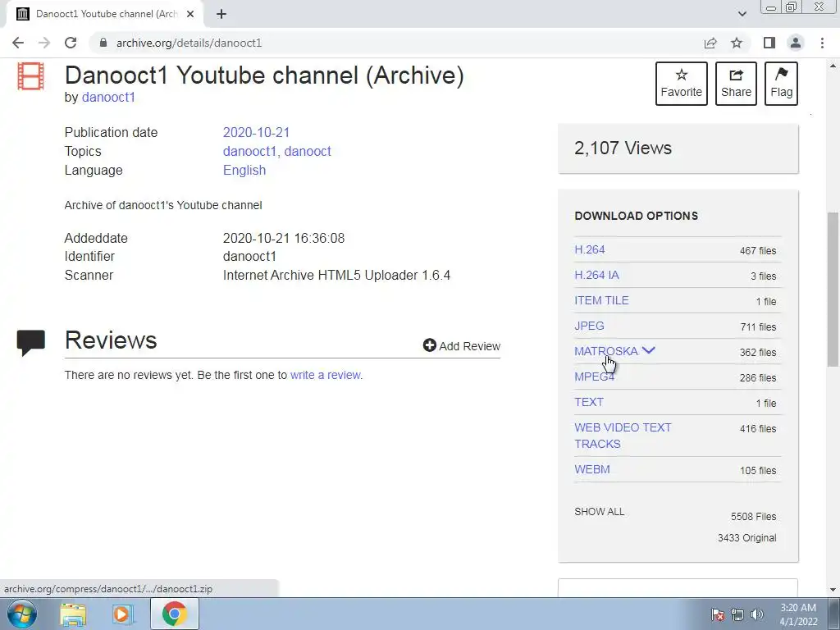
Task: Close the Danooct1 Youtube channel tab
Action: tap(190, 14)
